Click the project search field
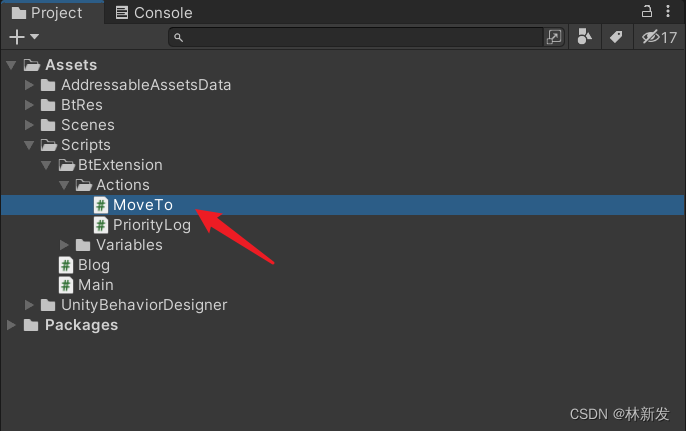Viewport: 686px width, 431px height. pos(356,37)
